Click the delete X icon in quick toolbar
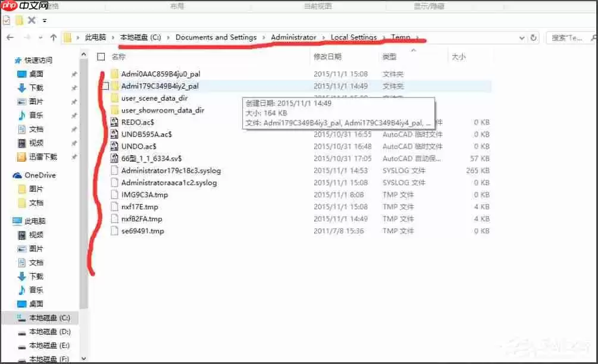598x364 pixels. point(32,20)
